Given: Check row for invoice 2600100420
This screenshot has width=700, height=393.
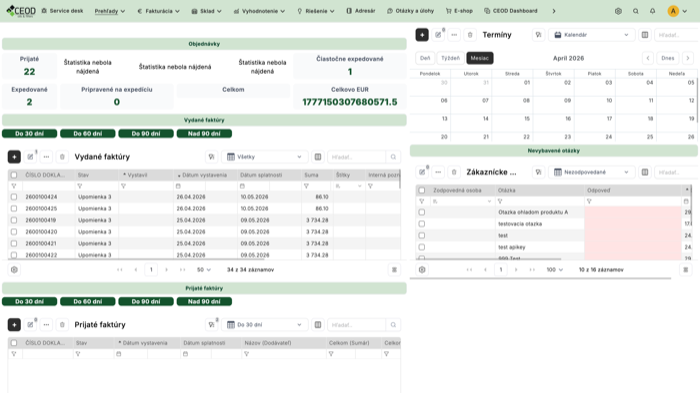Looking at the screenshot, I should click(14, 232).
